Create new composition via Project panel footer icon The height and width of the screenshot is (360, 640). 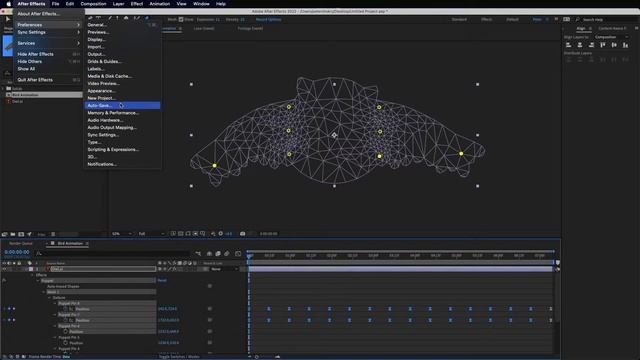coord(21,234)
